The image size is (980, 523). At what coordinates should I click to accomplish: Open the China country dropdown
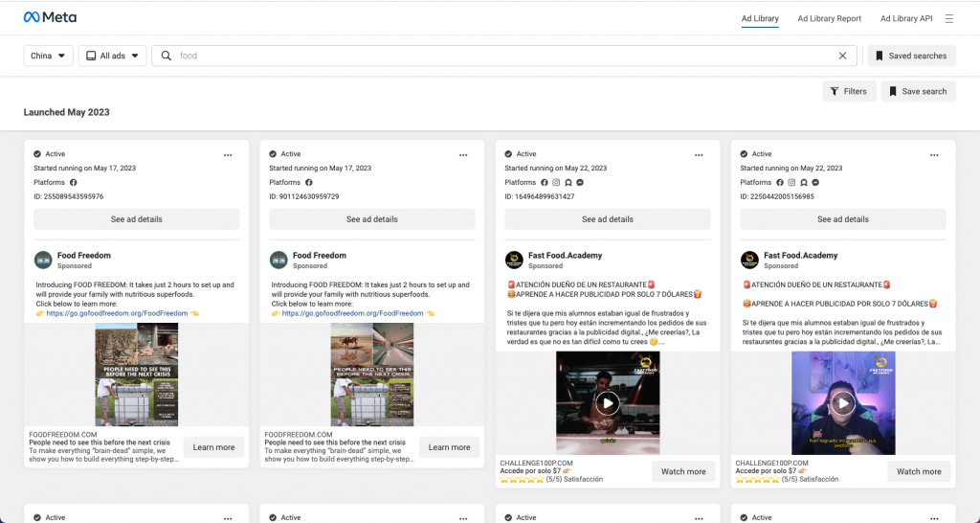coord(49,56)
